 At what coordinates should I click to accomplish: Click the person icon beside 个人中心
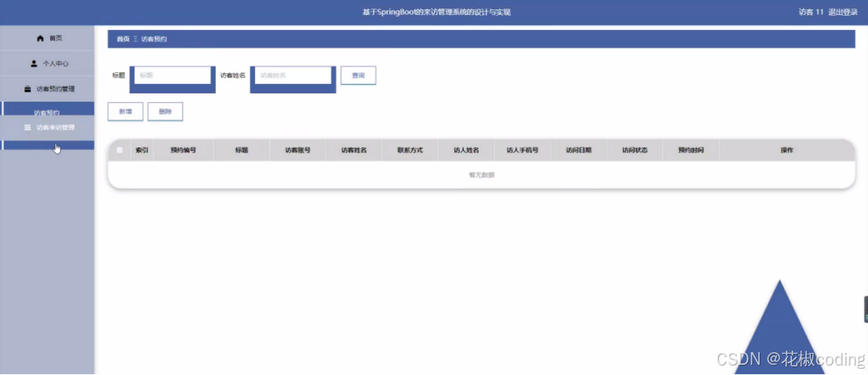[34, 64]
